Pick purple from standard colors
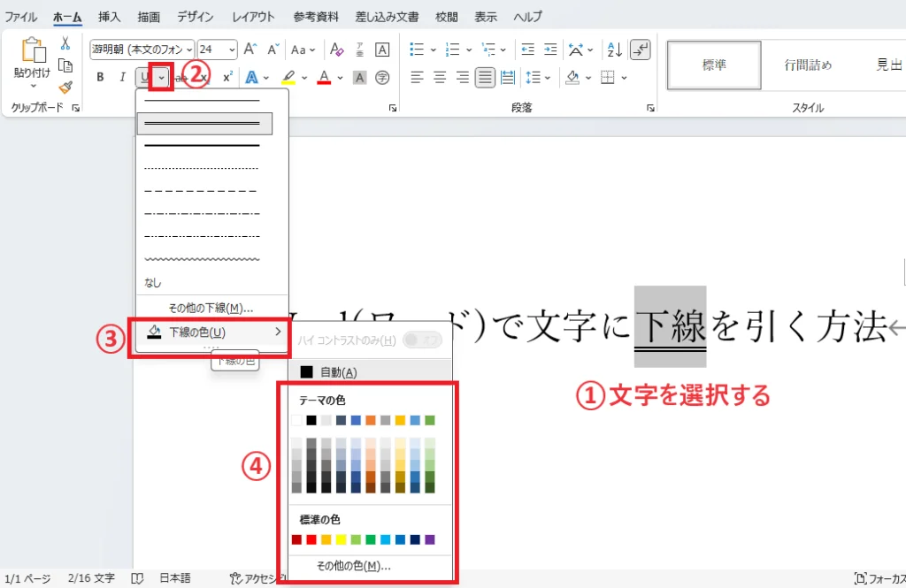Image resolution: width=906 pixels, height=588 pixels. click(430, 539)
